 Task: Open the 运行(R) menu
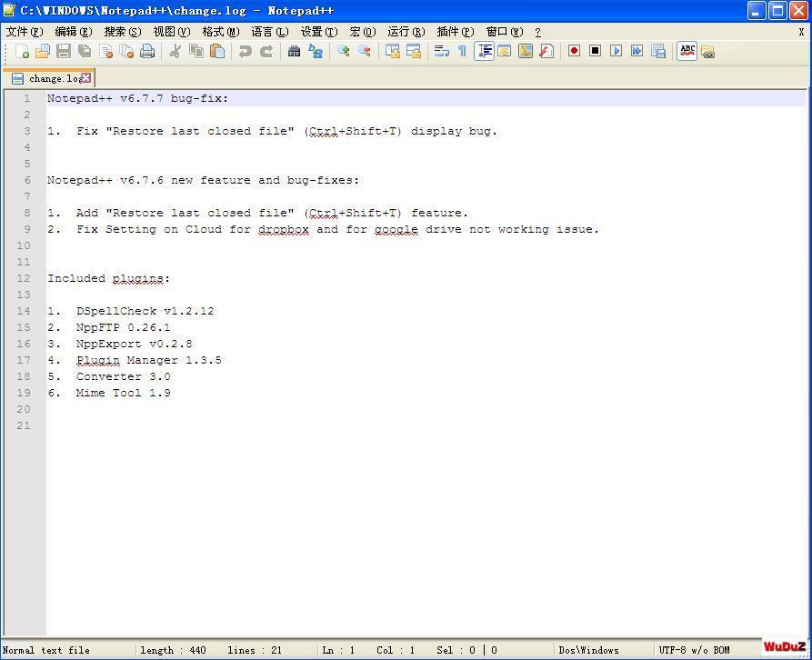(406, 32)
